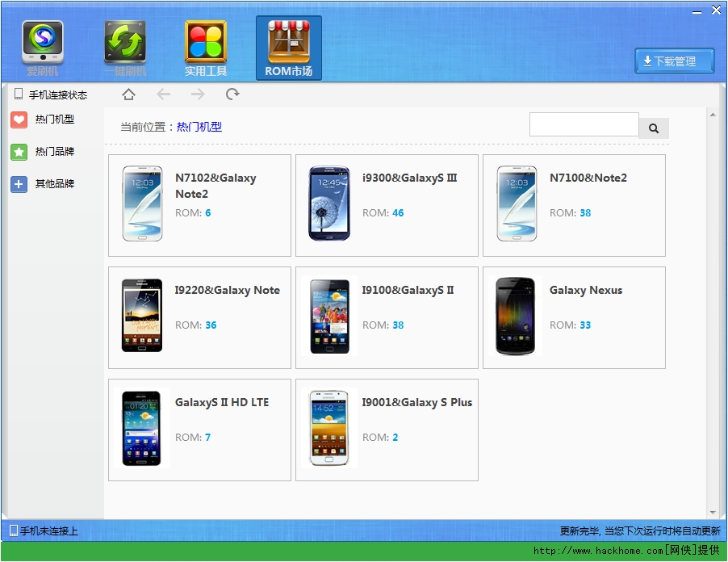This screenshot has width=728, height=562.
Task: Open I9220&Galaxy Note phone thumbnail
Action: tap(142, 316)
